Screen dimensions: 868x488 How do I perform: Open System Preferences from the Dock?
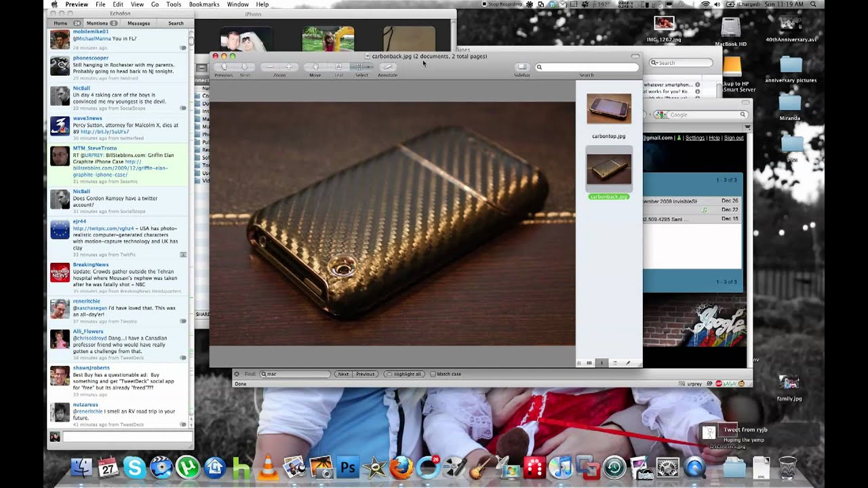click(667, 468)
